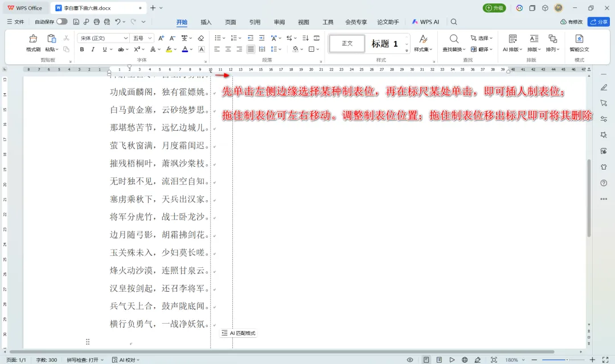Switch to the Insert (插入) ribbon tab
Image resolution: width=615 pixels, height=364 pixels.
[206, 22]
